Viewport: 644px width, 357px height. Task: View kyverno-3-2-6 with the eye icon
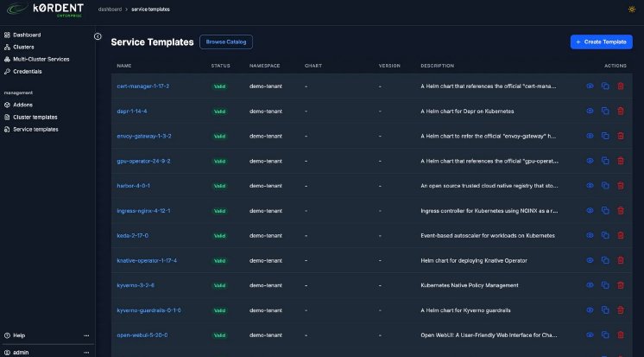(590, 285)
